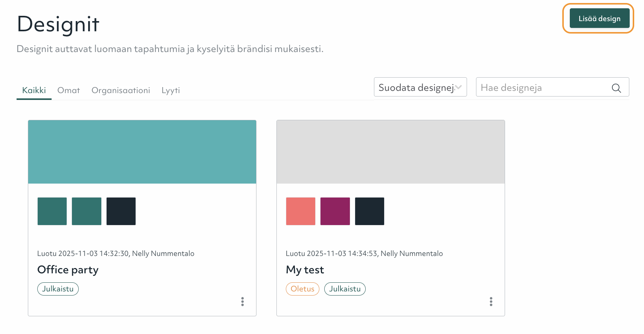Click the gray My test preview banner
The width and height of the screenshot is (644, 334).
391,152
